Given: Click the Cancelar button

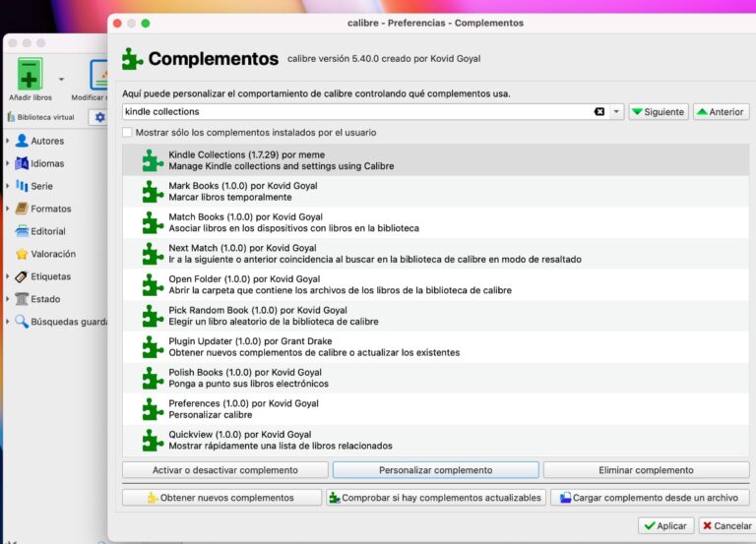Looking at the screenshot, I should [727, 525].
